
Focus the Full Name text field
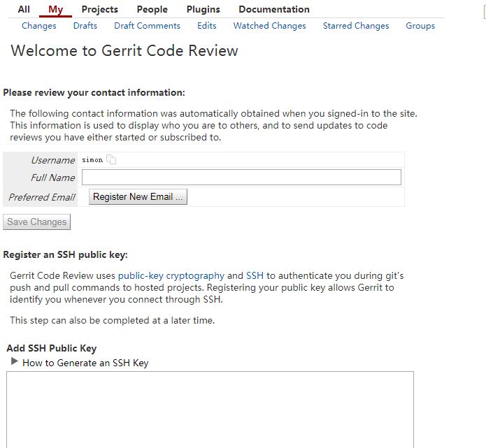pyautogui.click(x=241, y=178)
